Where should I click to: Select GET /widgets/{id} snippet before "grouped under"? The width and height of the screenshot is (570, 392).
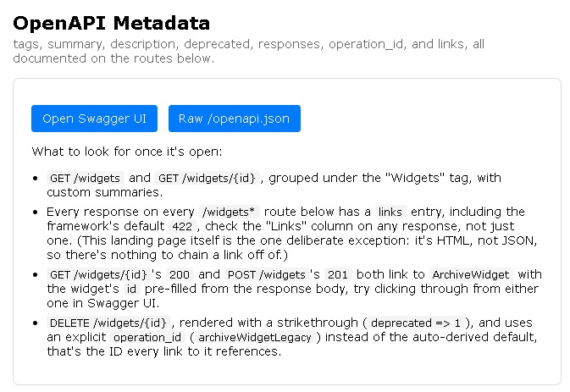(208, 178)
